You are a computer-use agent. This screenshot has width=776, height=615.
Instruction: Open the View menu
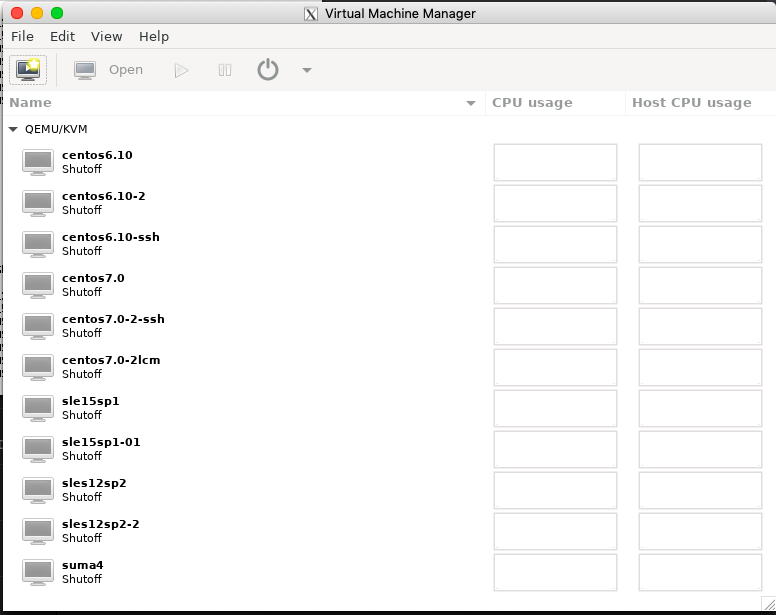coord(106,37)
